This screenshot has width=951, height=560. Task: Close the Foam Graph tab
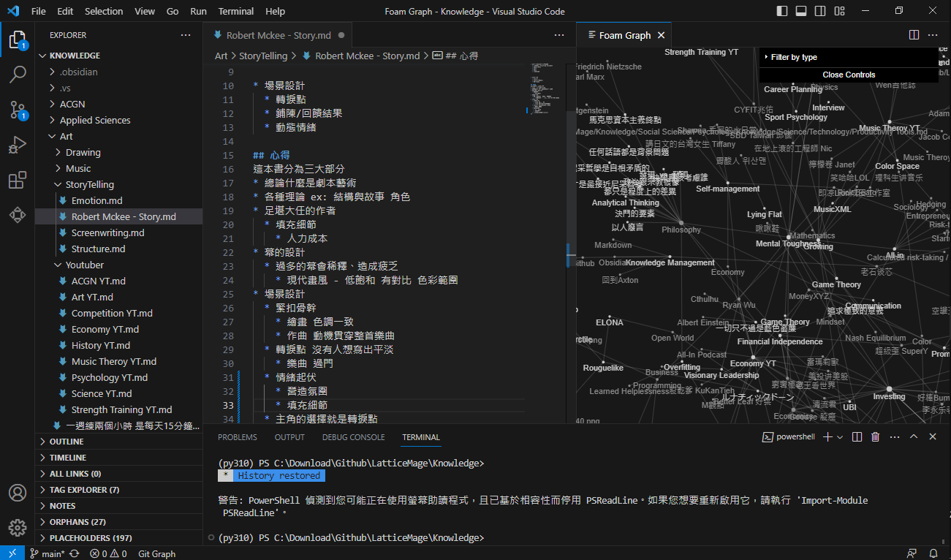661,35
